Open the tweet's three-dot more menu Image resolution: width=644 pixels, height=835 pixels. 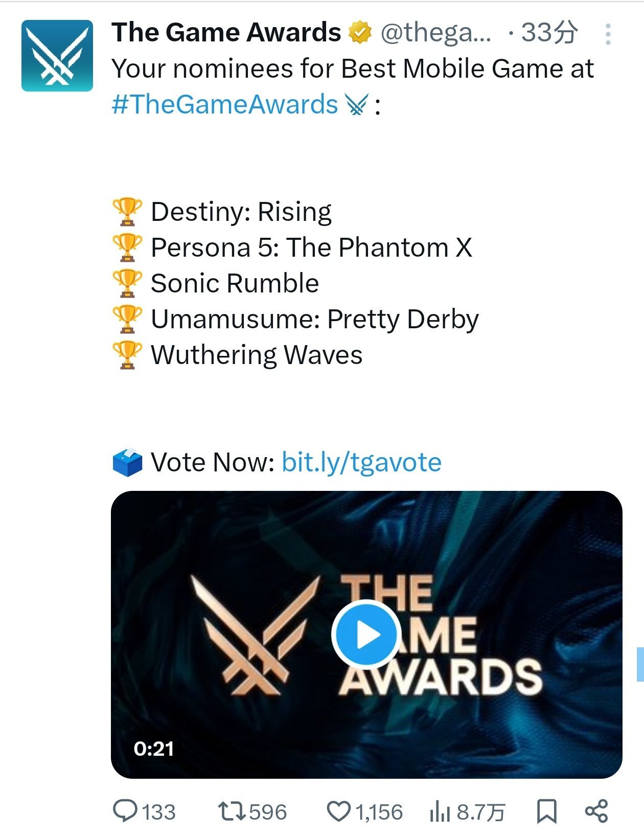pyautogui.click(x=608, y=34)
